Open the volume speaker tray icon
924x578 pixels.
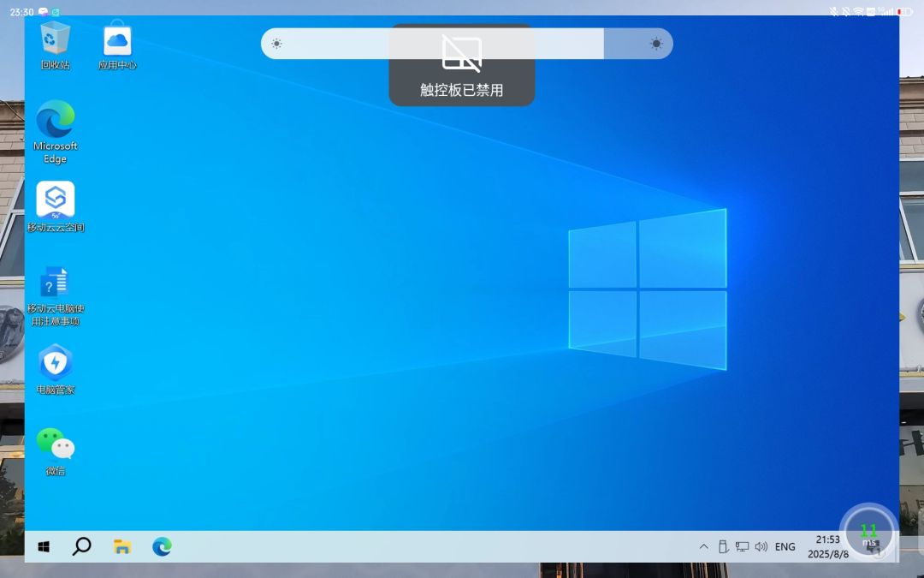coord(761,546)
